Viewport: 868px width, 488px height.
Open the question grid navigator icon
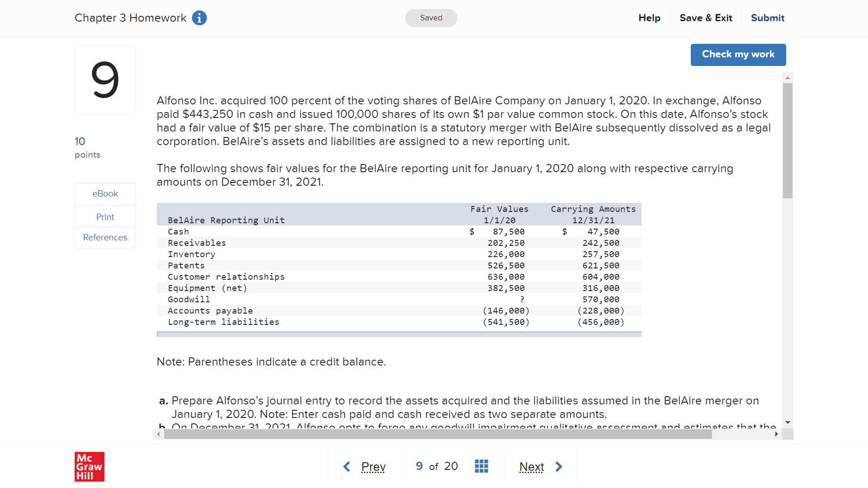(x=481, y=466)
